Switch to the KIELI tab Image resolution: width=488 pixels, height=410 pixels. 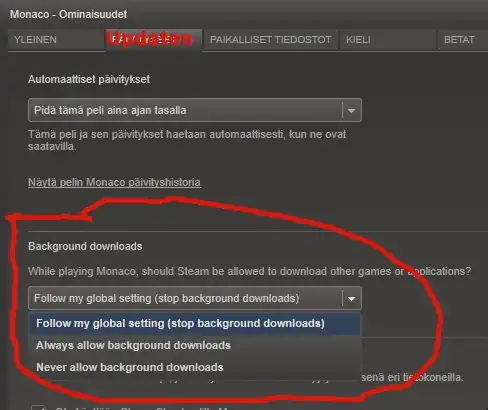(388, 40)
